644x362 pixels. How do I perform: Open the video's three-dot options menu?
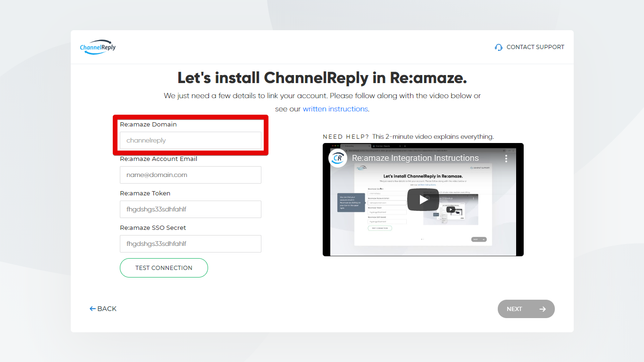click(x=506, y=158)
